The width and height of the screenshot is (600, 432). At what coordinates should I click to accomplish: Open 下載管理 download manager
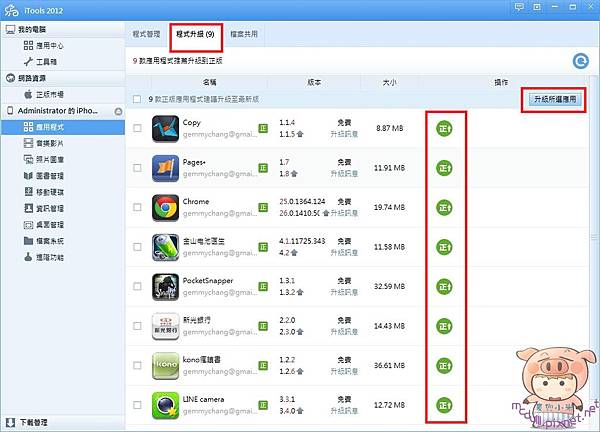[x=27, y=422]
